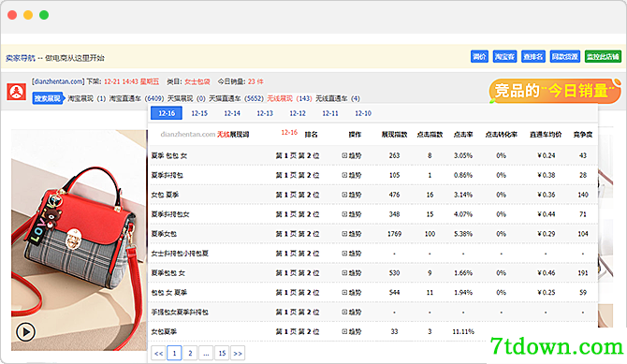The image size is (627, 364).
Task: Click the 11.11% click rate value
Action: [x=463, y=331]
